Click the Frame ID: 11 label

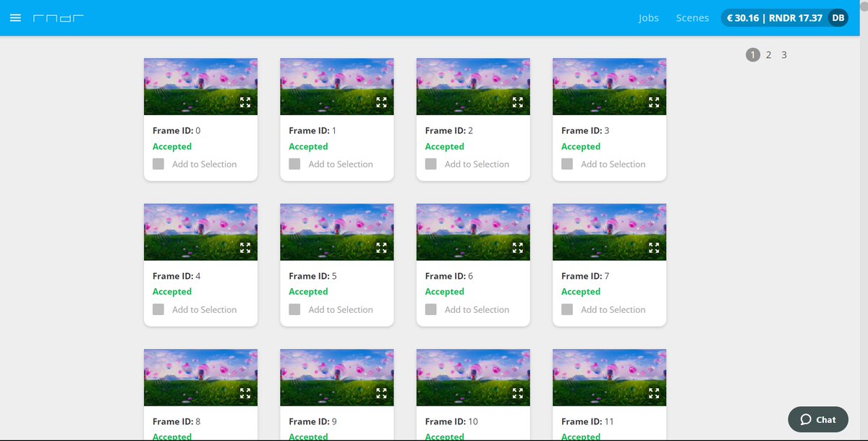pos(588,421)
